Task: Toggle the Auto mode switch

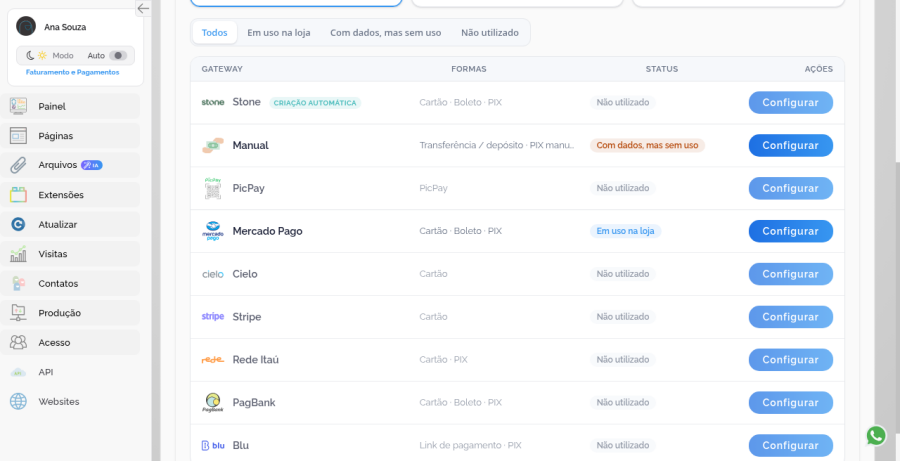Action: 118,56
